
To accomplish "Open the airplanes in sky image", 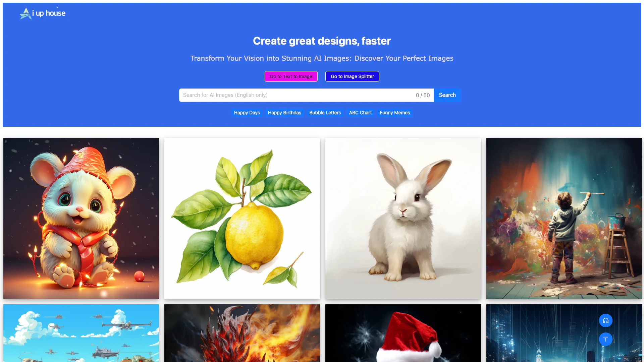I will tap(81, 333).
